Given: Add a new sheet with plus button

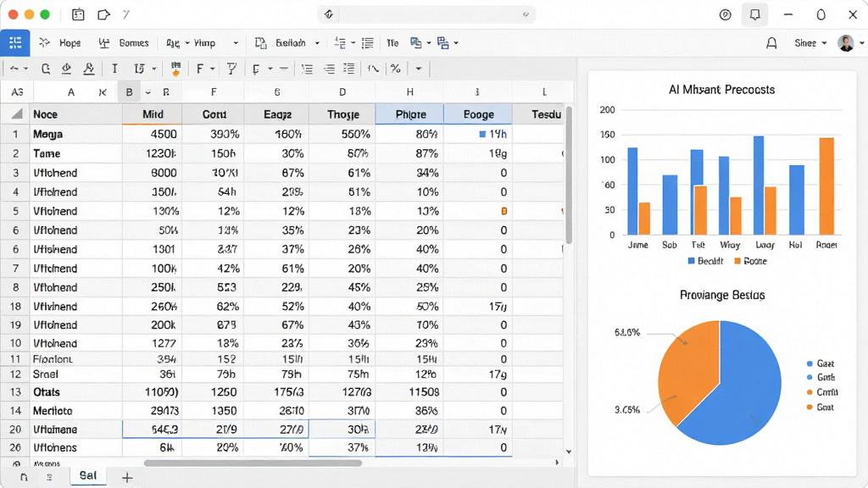Looking at the screenshot, I should pos(127,478).
